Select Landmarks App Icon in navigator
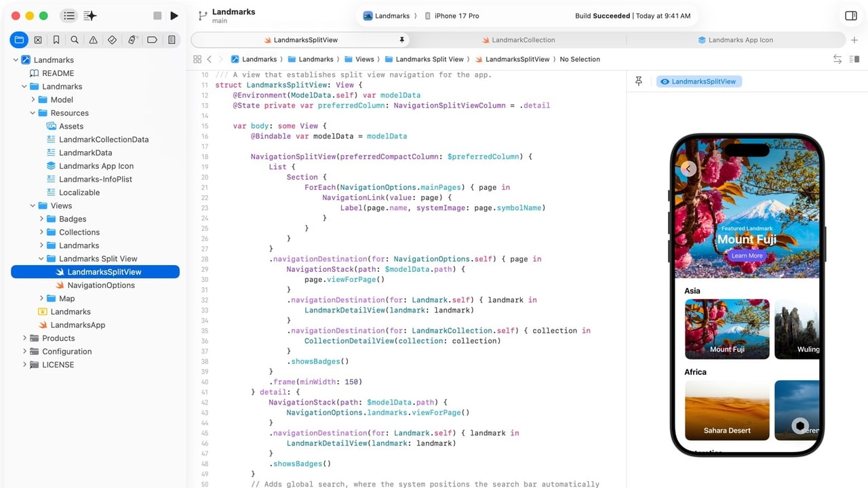868x488 pixels. point(90,165)
